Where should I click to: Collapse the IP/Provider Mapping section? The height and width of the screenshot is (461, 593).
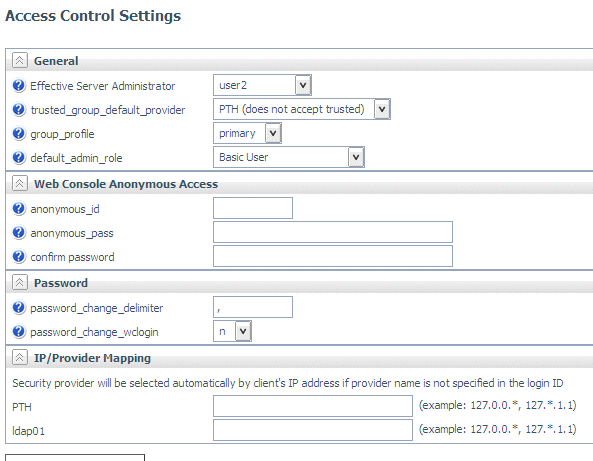pyautogui.click(x=20, y=357)
